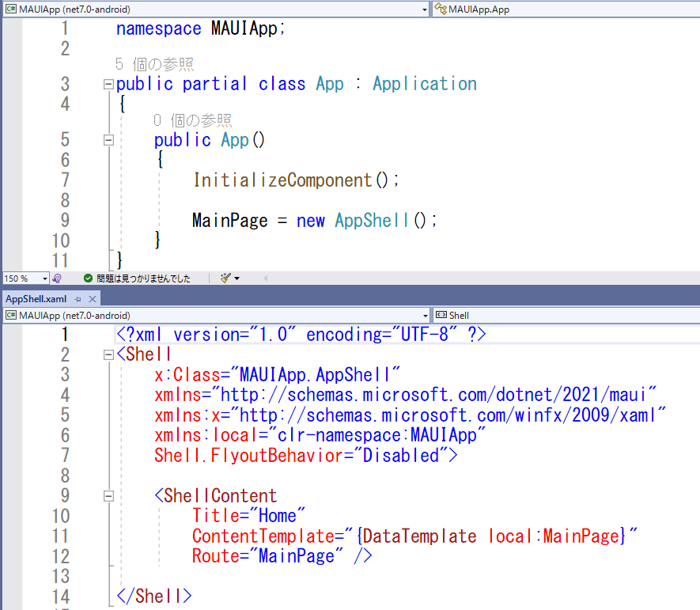
Task: Open the MAUIApp.App type dropdown
Action: coord(566,9)
